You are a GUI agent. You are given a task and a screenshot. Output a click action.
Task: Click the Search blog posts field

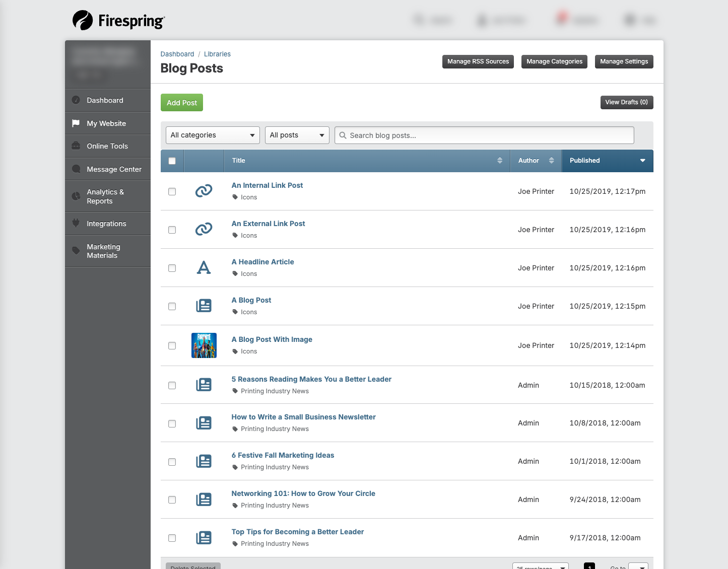484,135
